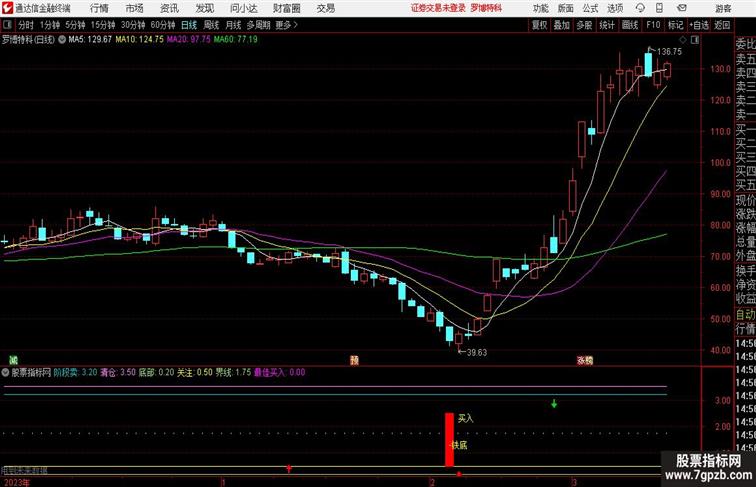The height and width of the screenshot is (487, 756).
Task: Click the 最佳买入: 0.00 indicator value
Action: [279, 372]
